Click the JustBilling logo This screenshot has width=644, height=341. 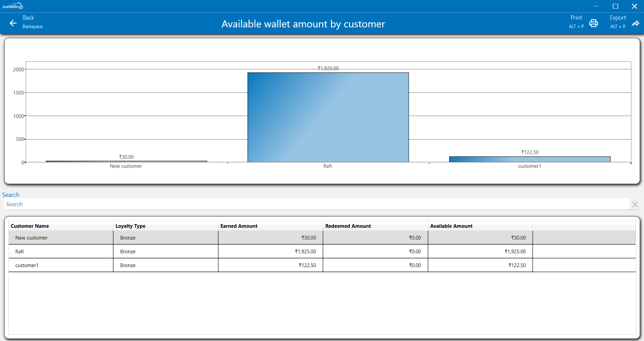click(x=12, y=6)
